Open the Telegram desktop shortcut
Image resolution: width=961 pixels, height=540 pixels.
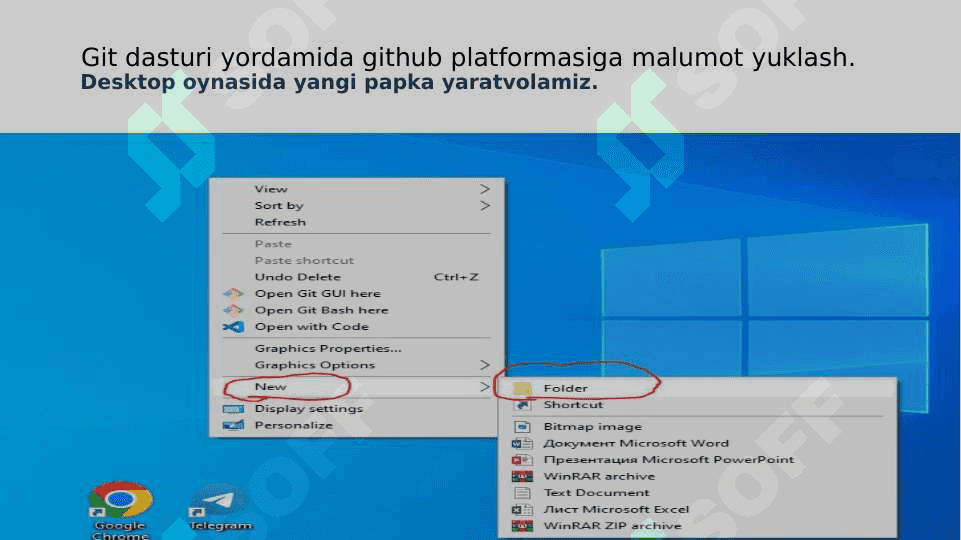pos(219,508)
